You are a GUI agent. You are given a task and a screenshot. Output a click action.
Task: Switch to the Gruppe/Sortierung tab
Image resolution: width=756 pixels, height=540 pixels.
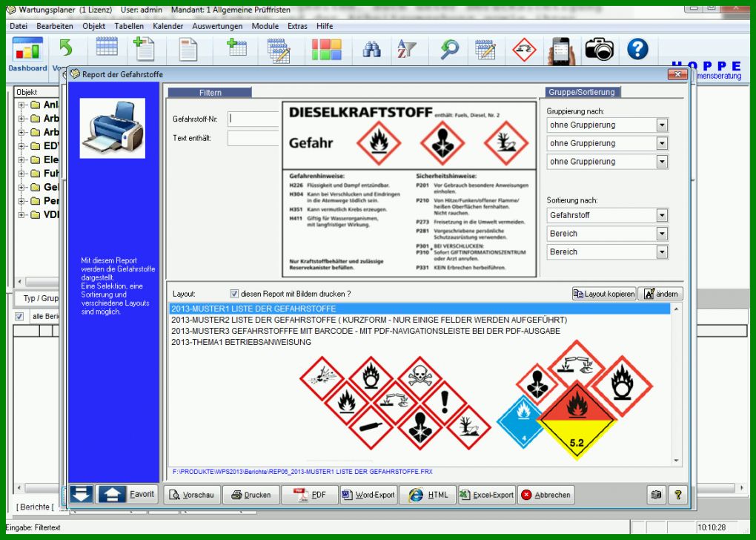[x=583, y=92]
